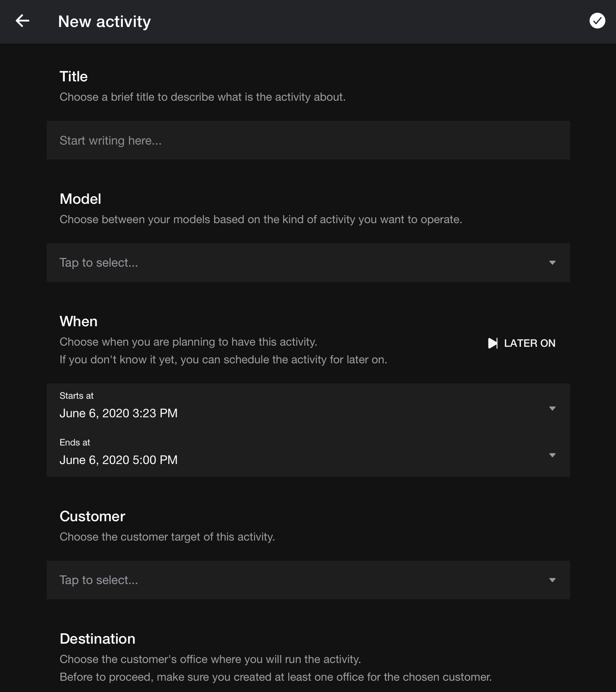Image resolution: width=616 pixels, height=692 pixels.
Task: Click the "Model" section heading
Action: point(81,199)
